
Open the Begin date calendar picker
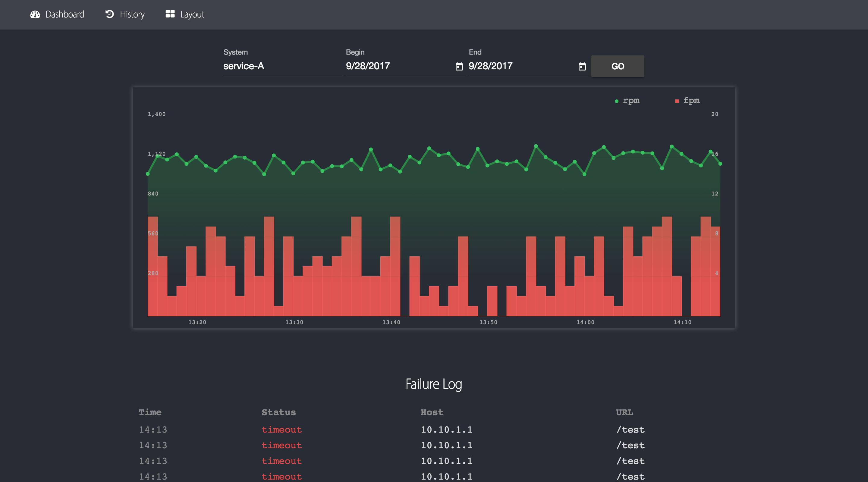tap(459, 66)
